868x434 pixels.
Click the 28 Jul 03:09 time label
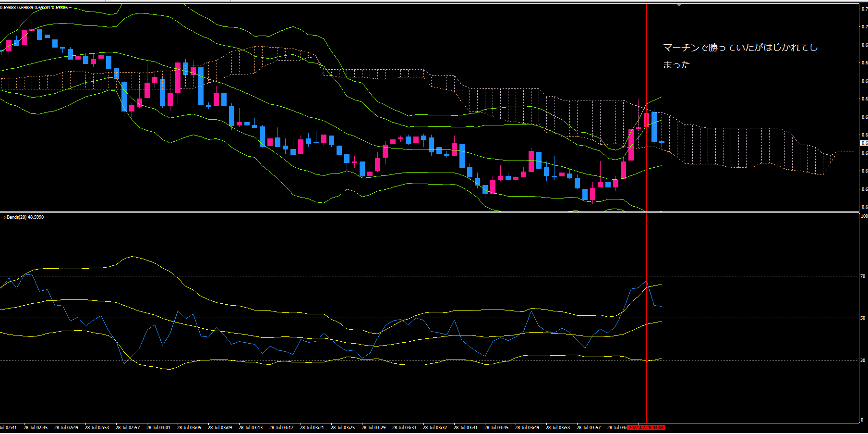click(x=220, y=427)
